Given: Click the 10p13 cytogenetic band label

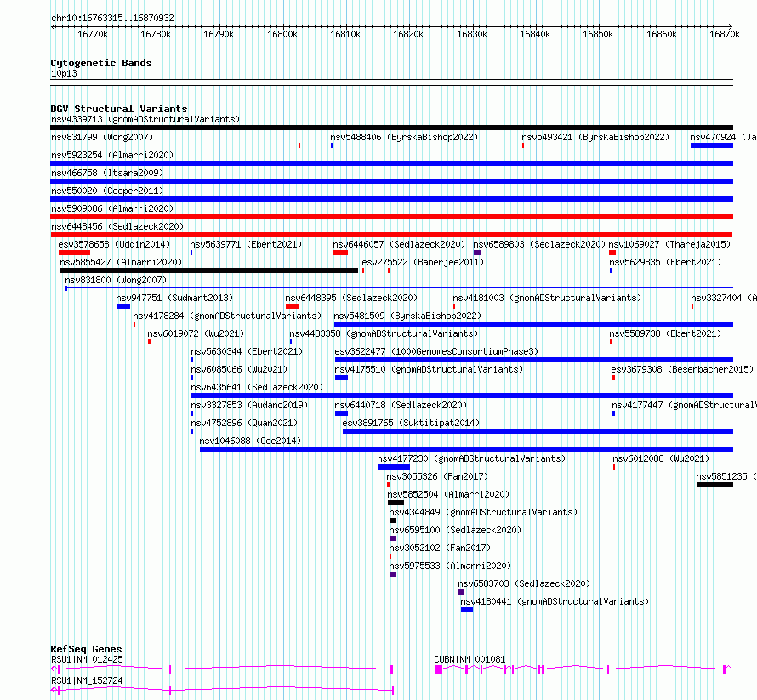Looking at the screenshot, I should coord(64,73).
